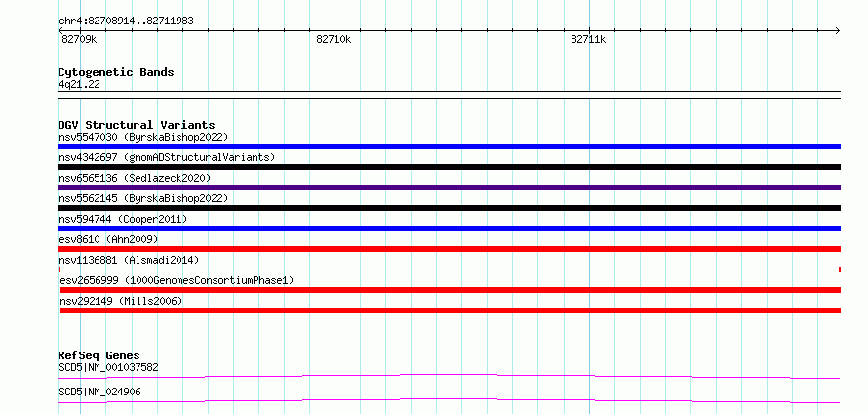Click the right arrowhead of the ruler
Viewport: 868px width, 414px height.
tap(838, 31)
